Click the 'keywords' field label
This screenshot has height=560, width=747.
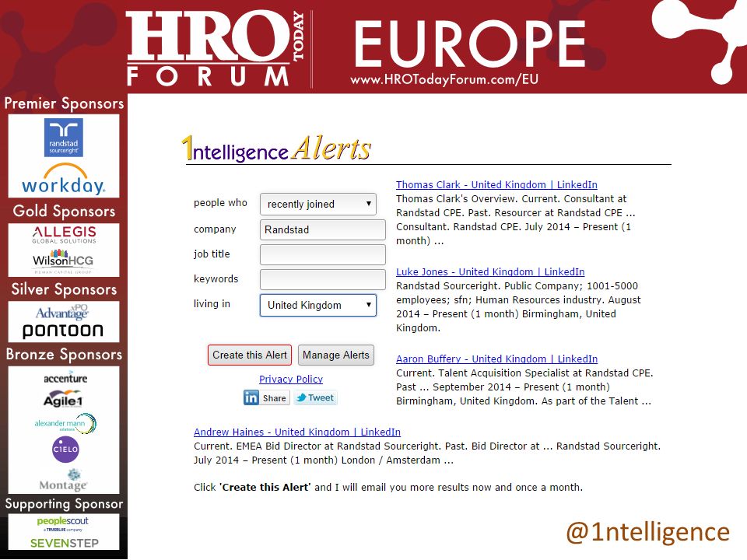coord(216,279)
